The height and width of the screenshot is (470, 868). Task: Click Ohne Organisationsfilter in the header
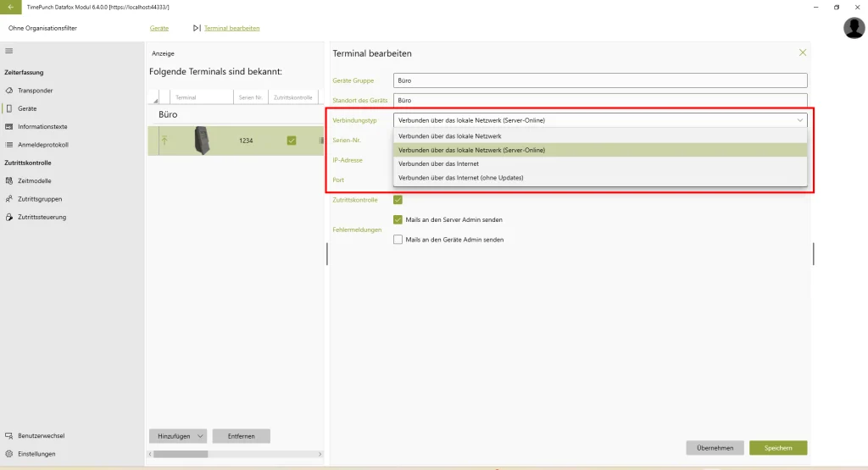(x=42, y=28)
